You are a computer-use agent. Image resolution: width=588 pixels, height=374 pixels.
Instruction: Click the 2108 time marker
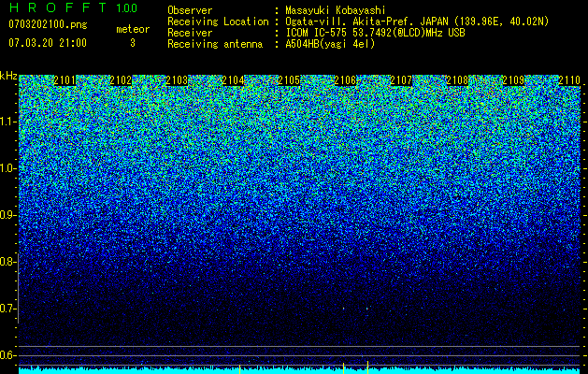pyautogui.click(x=457, y=80)
